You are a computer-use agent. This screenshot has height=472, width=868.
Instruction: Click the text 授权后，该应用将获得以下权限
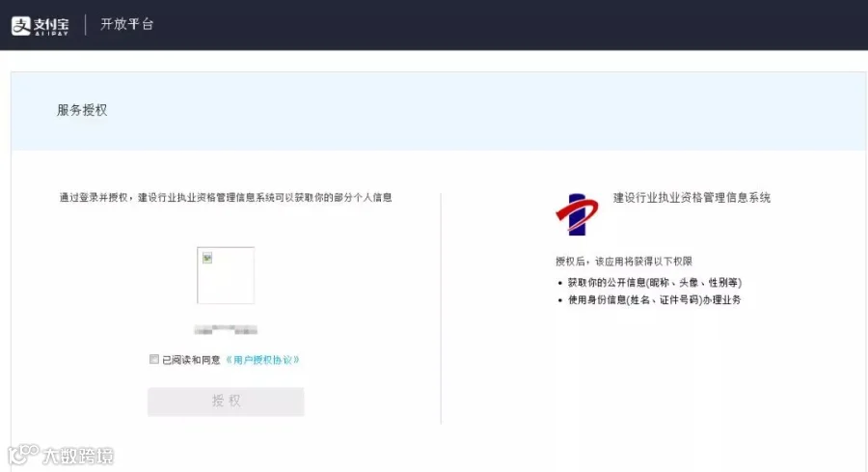pyautogui.click(x=624, y=262)
